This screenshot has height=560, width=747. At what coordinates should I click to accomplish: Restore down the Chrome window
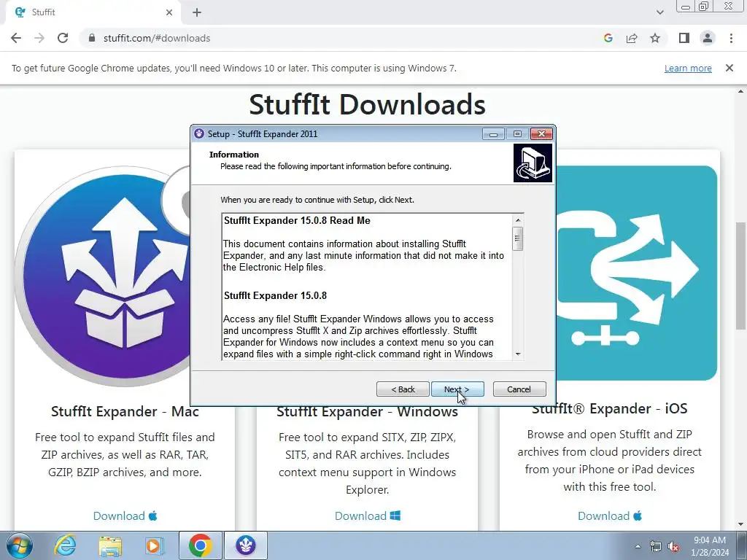coord(704,7)
